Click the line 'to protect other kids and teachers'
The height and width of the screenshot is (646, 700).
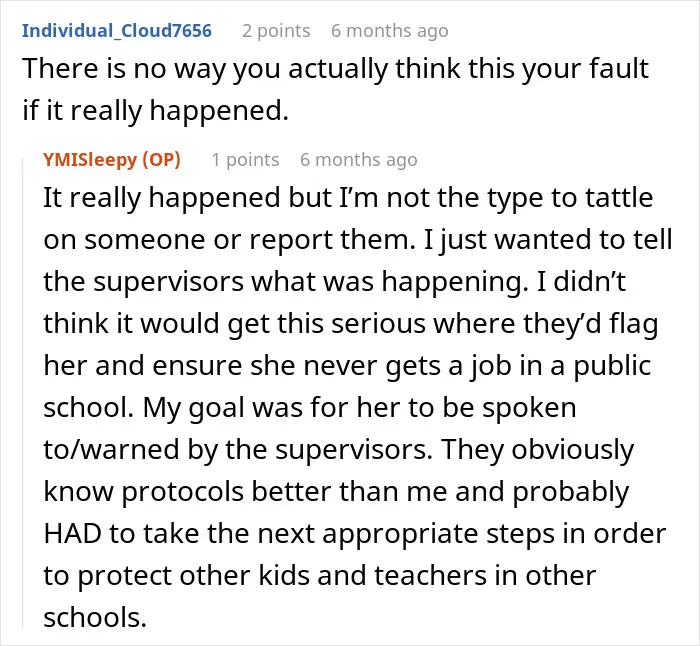(320, 576)
